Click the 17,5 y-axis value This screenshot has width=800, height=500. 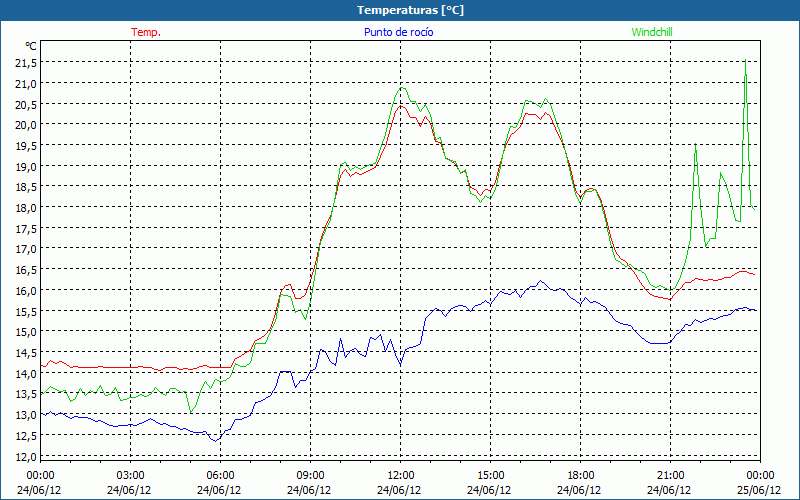(x=27, y=228)
